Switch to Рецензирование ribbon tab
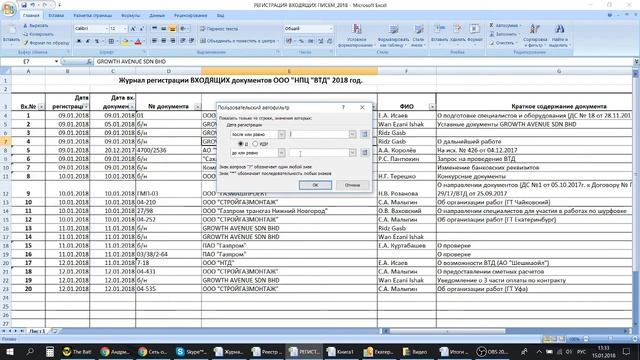This screenshot has width=640, height=360. coord(191,16)
